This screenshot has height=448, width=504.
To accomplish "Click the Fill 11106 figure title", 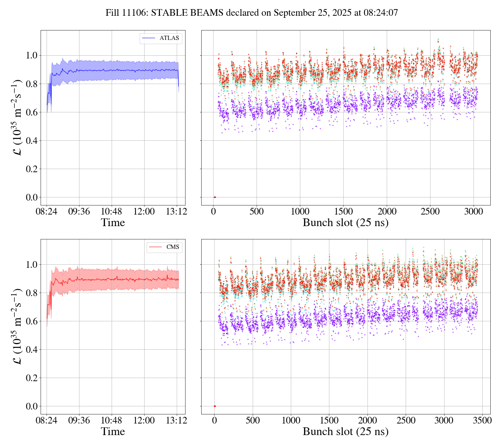I will point(252,13).
